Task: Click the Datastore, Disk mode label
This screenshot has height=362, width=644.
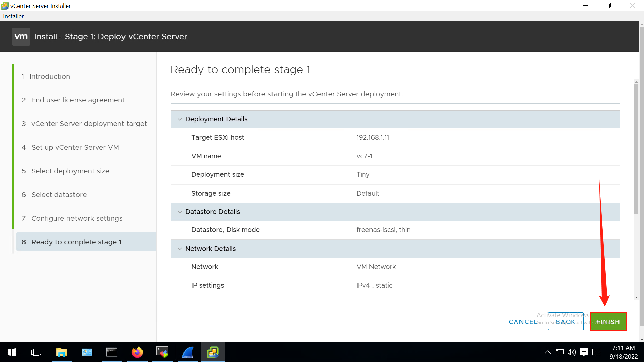Action: tap(225, 230)
